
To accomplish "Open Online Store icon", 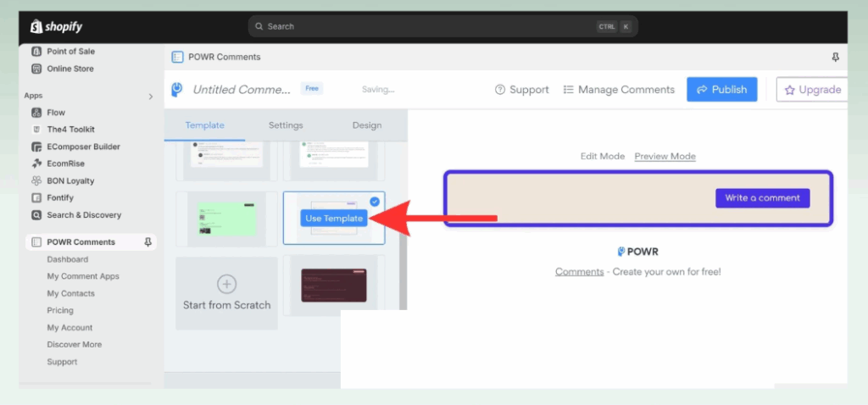I will [36, 69].
